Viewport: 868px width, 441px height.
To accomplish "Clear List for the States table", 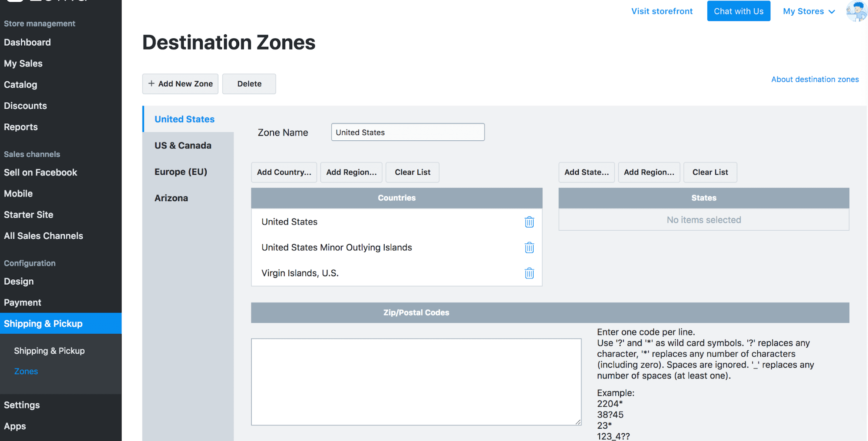I will click(710, 172).
